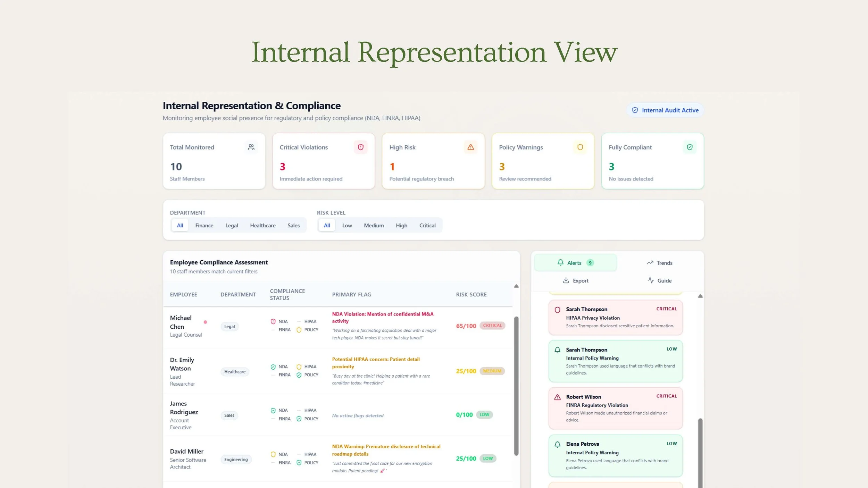Click the Critical Violations shield icon
Viewport: 868px width, 488px height.
pyautogui.click(x=361, y=147)
